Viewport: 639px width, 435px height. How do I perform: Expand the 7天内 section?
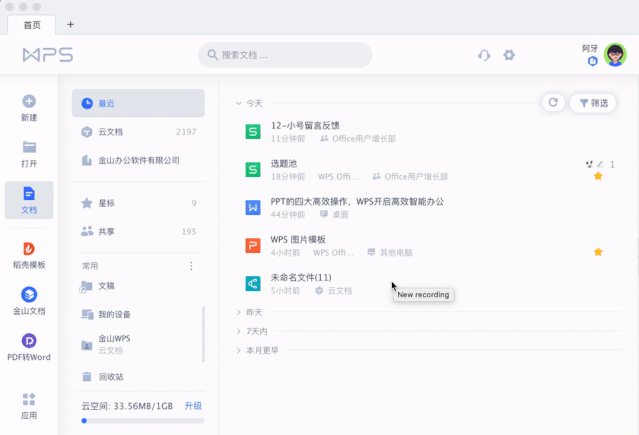239,331
